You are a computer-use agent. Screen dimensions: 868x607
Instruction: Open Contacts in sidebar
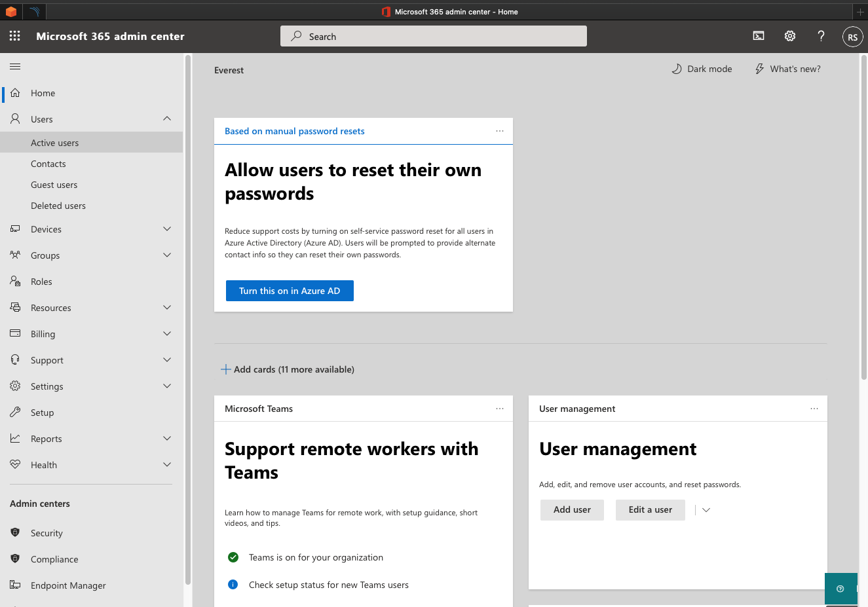pos(91,164)
